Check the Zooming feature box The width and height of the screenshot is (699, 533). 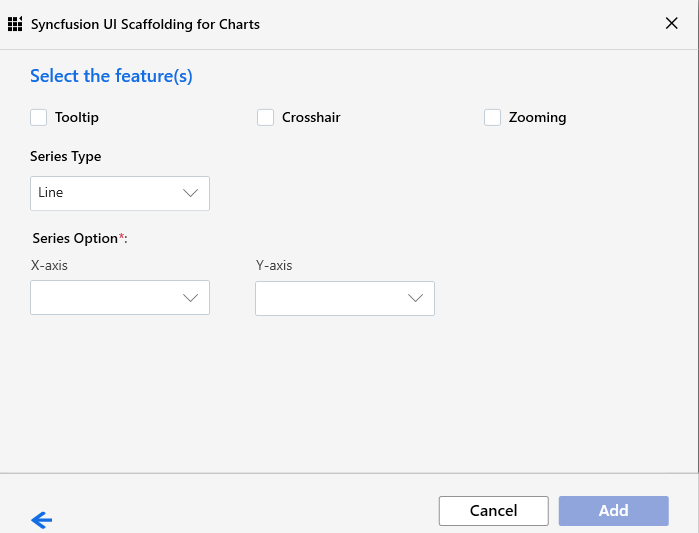[x=492, y=118]
